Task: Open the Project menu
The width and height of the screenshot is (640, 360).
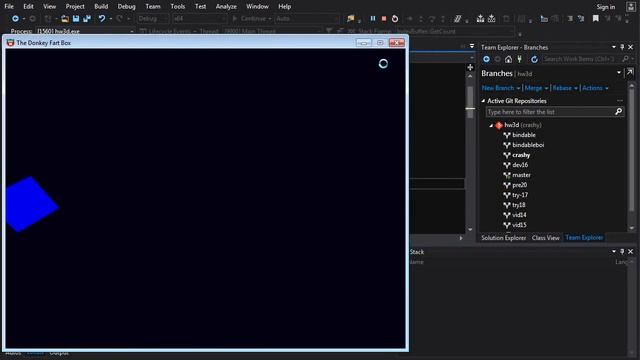Action: click(75, 7)
